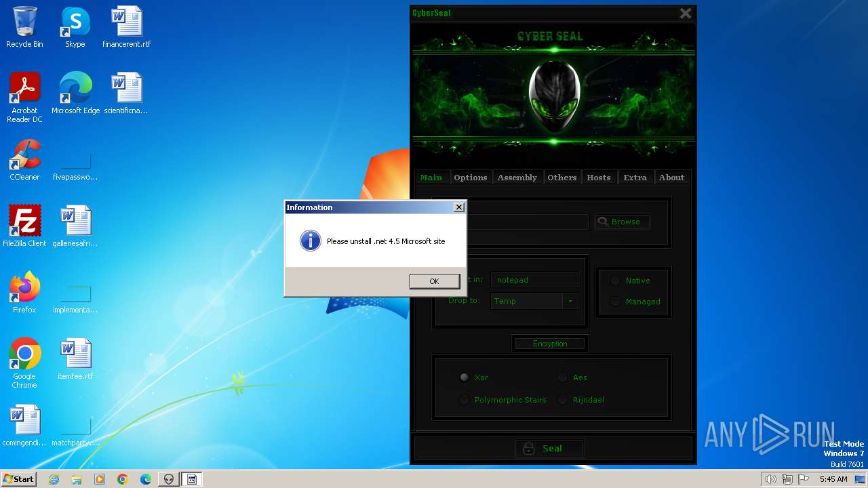The height and width of the screenshot is (488, 868).
Task: Open CCleaner desktop shortcut
Action: pyautogui.click(x=24, y=160)
